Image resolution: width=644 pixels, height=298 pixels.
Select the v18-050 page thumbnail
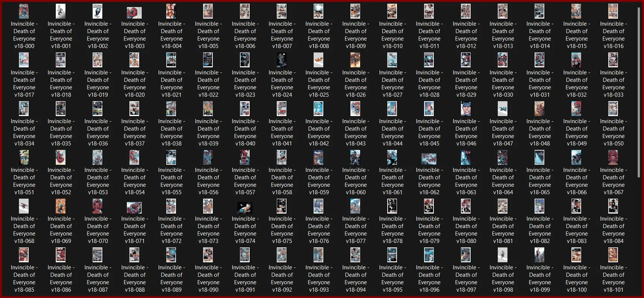pos(613,109)
